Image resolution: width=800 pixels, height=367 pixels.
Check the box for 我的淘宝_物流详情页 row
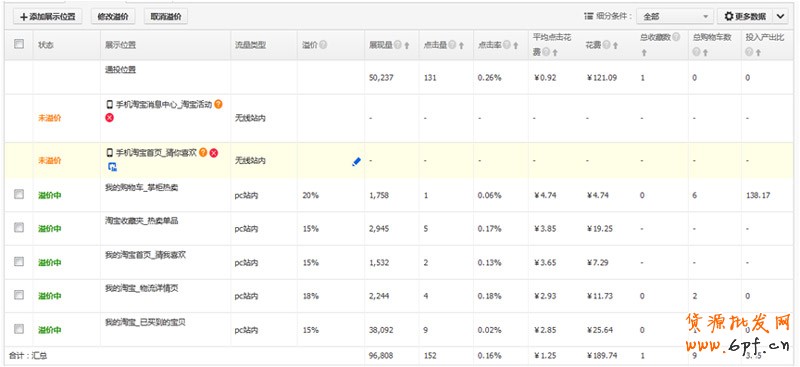point(19,295)
